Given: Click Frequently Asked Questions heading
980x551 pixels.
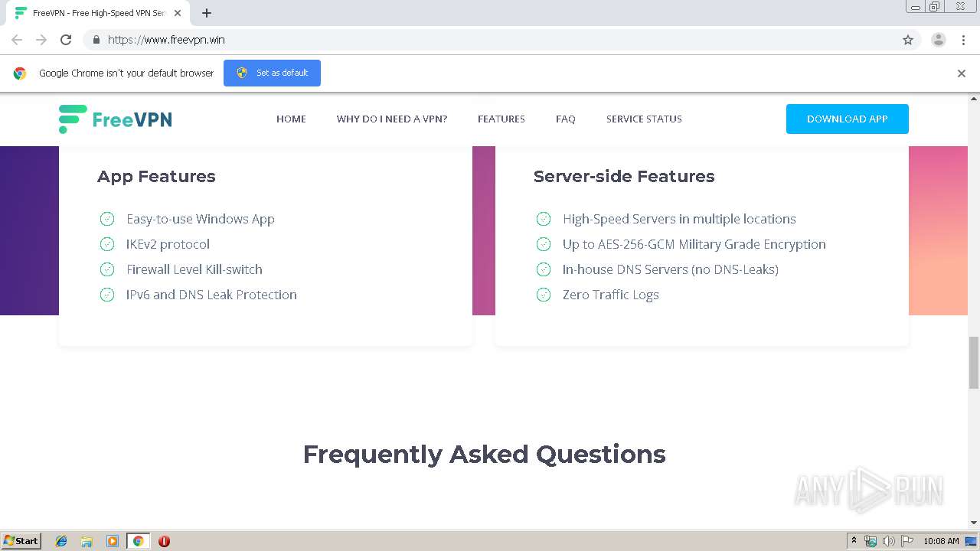Looking at the screenshot, I should click(484, 455).
